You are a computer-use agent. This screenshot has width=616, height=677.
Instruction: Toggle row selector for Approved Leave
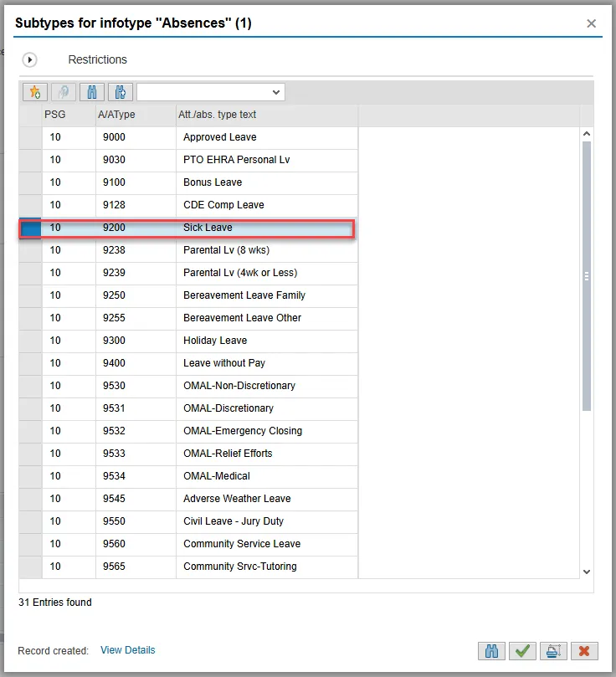[x=30, y=137]
